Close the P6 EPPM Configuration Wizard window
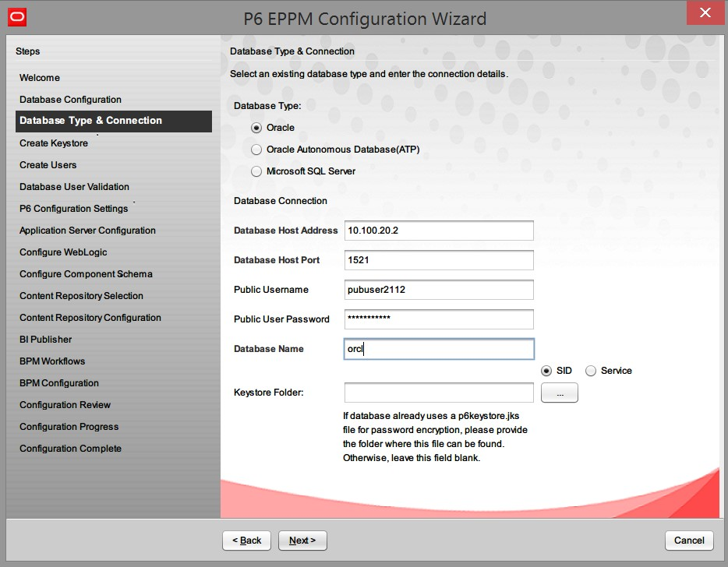The image size is (728, 567). 705,12
